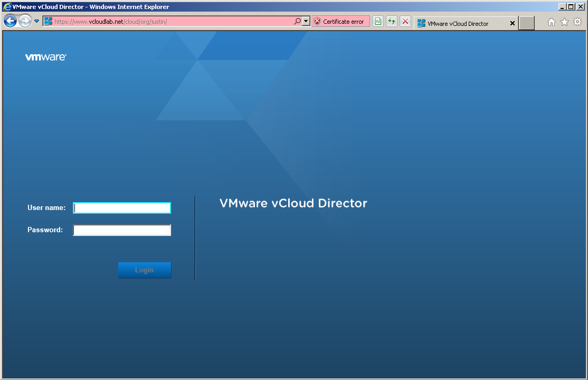Maximize the Internet Explorer window
Screen dimensions: 588x380
571,7
